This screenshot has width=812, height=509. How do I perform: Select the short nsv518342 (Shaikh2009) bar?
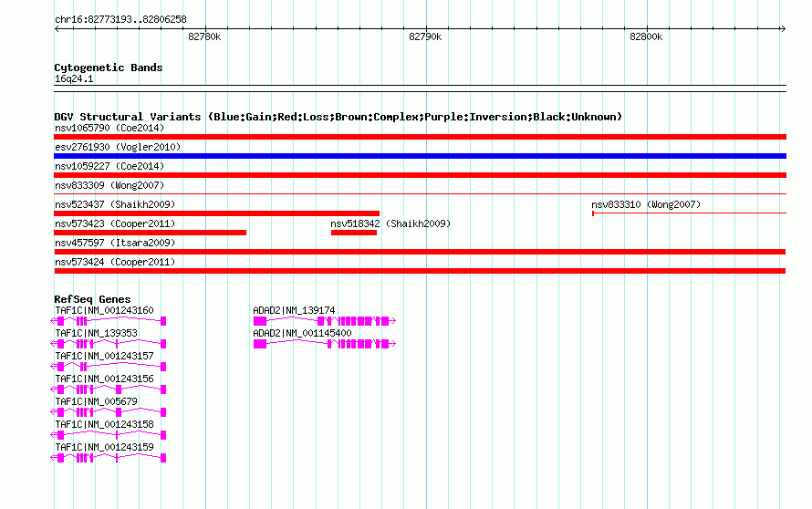click(354, 233)
